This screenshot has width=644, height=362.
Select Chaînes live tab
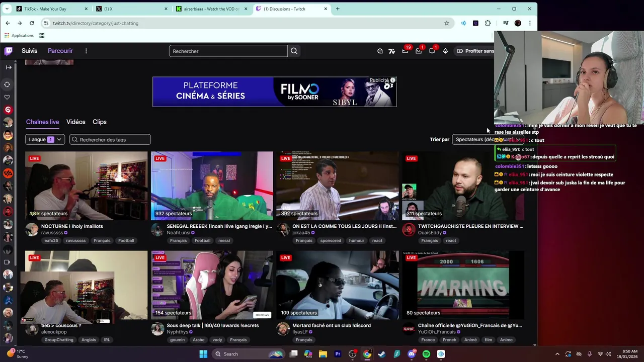pos(42,122)
